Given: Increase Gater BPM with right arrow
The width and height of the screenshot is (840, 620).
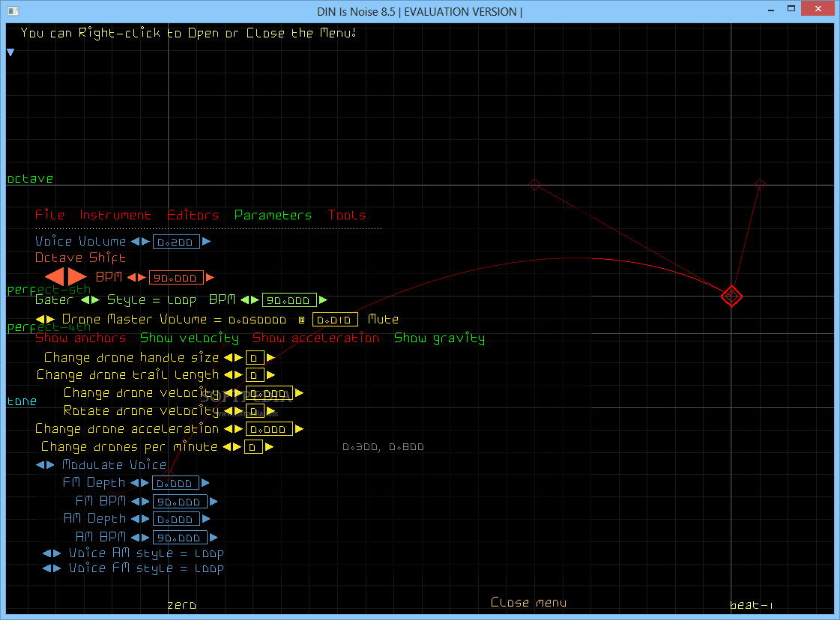Looking at the screenshot, I should [x=323, y=300].
